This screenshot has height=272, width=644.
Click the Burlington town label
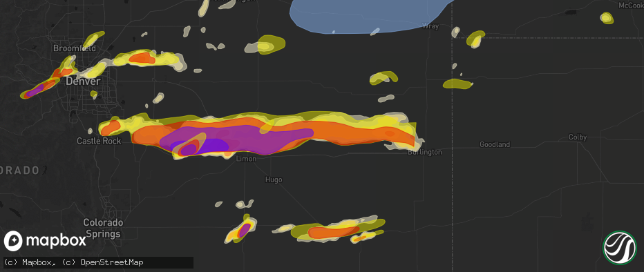click(x=425, y=152)
